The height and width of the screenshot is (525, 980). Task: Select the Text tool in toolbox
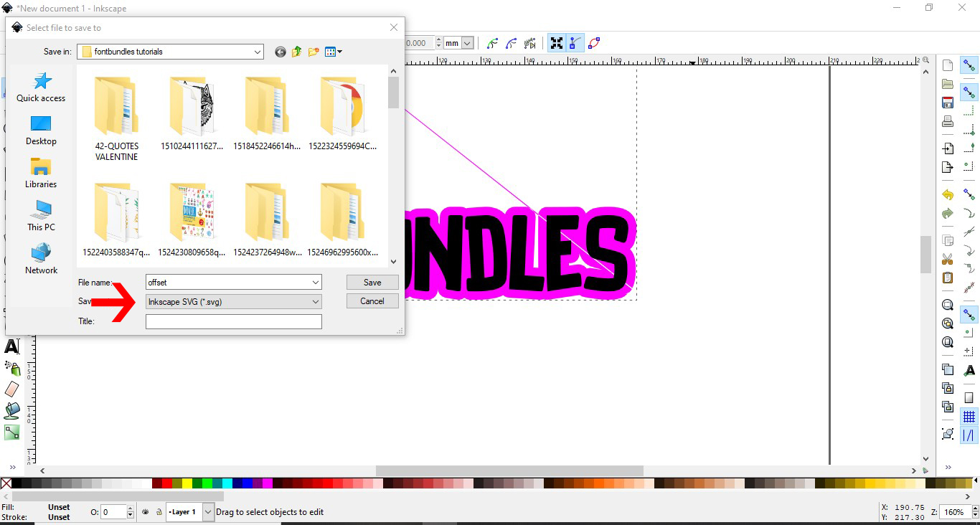click(12, 346)
